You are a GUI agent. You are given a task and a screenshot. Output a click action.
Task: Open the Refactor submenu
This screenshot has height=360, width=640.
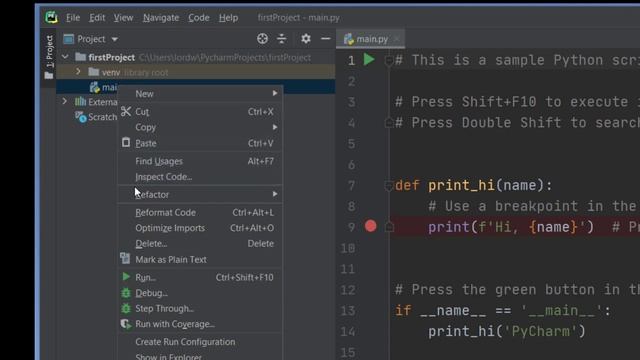(200, 194)
